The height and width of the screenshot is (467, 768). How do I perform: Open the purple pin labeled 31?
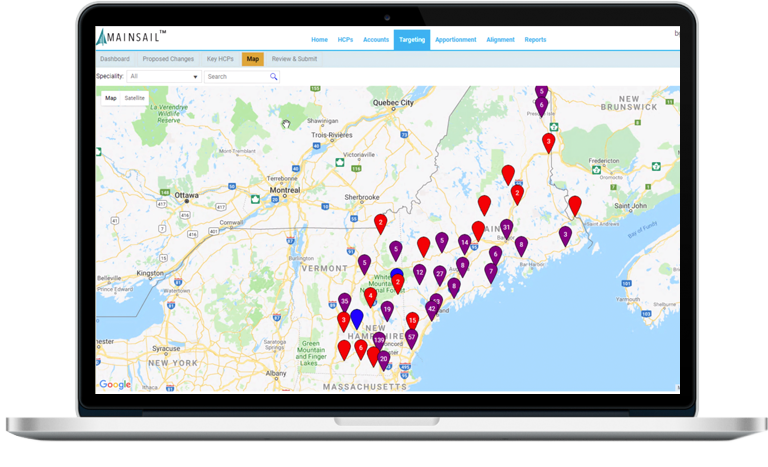507,228
